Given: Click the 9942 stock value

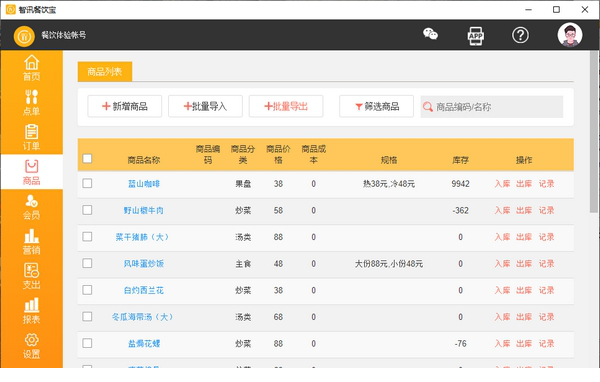Looking at the screenshot, I should 460,184.
